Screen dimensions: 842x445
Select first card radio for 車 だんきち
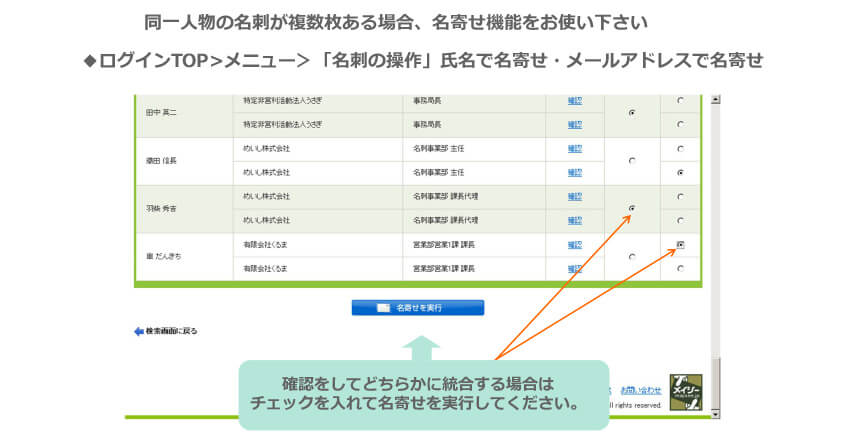point(680,245)
